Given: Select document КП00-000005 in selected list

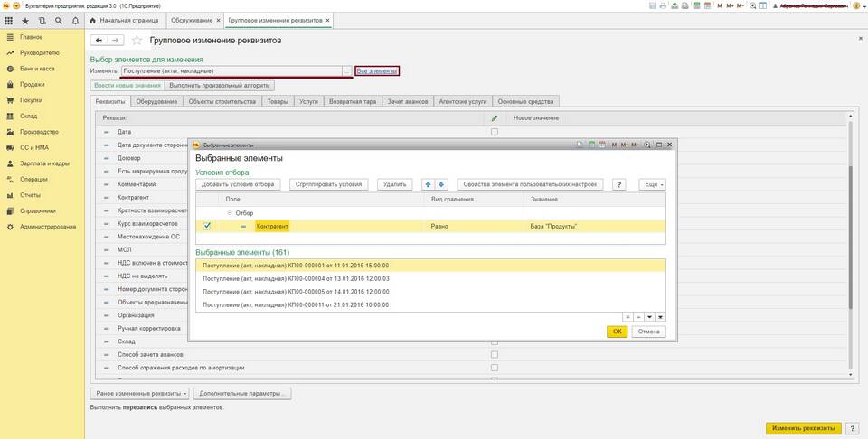Looking at the screenshot, I should pyautogui.click(x=296, y=292).
